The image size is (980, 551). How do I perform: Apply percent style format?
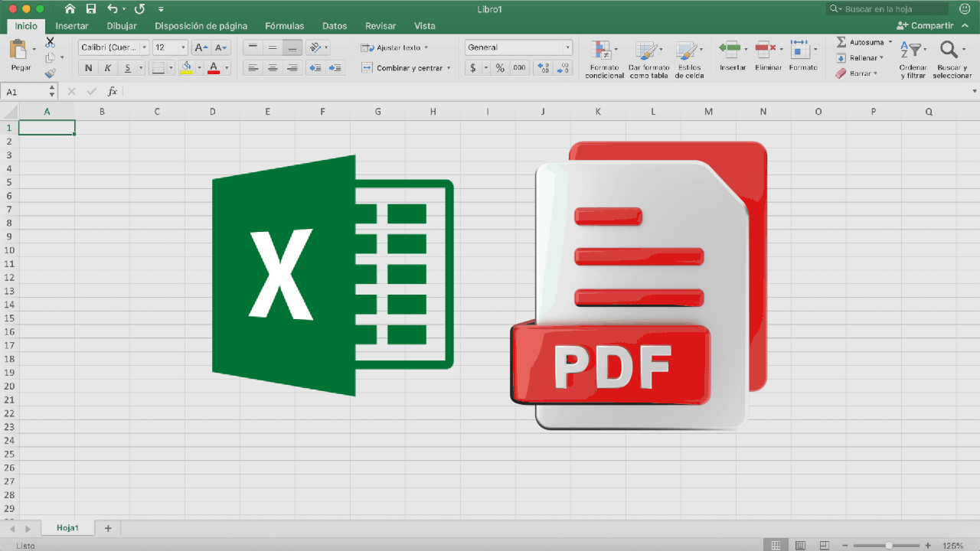tap(500, 68)
